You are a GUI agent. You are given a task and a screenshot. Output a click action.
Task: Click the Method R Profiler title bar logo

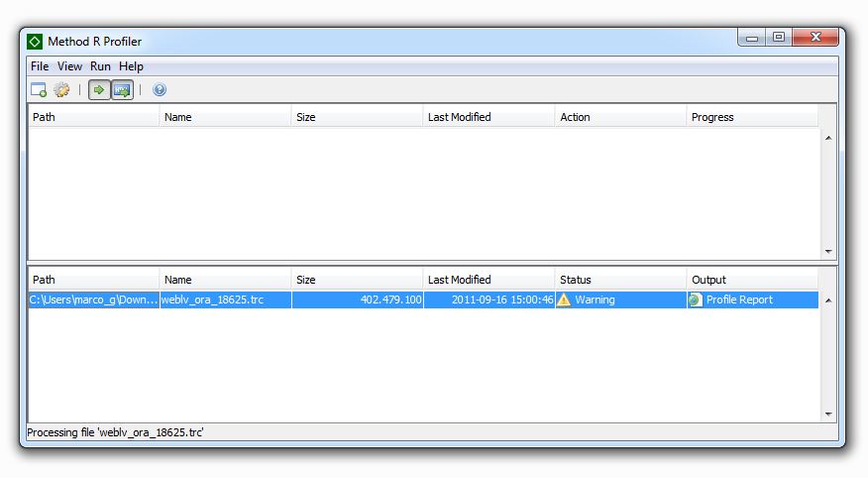click(35, 42)
